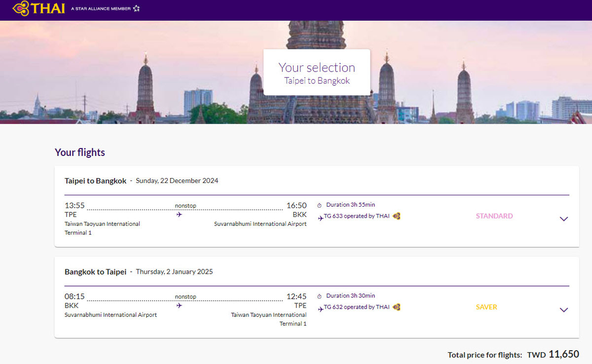Click 'Suvarnabhumi International Airport' under 16:50 arrival
The image size is (592, 364).
(260, 224)
